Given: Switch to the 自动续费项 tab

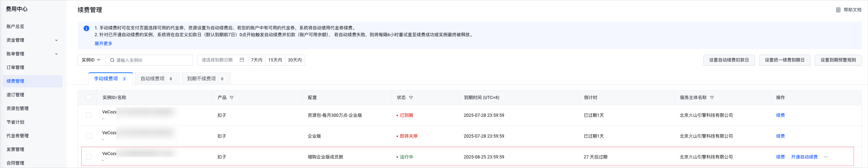Looking at the screenshot, I should click(157, 79).
